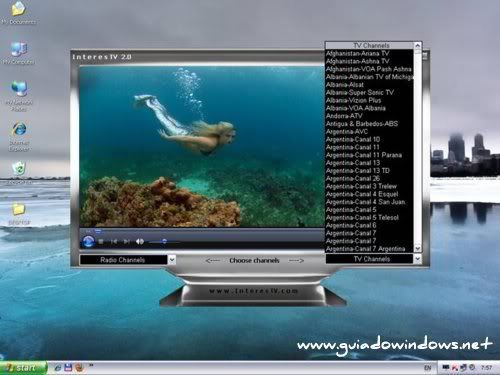Collapse the TV Channels dropdown arrow

[x=417, y=259]
